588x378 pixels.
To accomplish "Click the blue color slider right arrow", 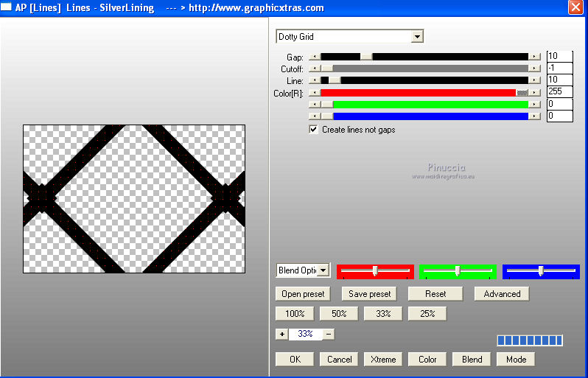I will 534,116.
